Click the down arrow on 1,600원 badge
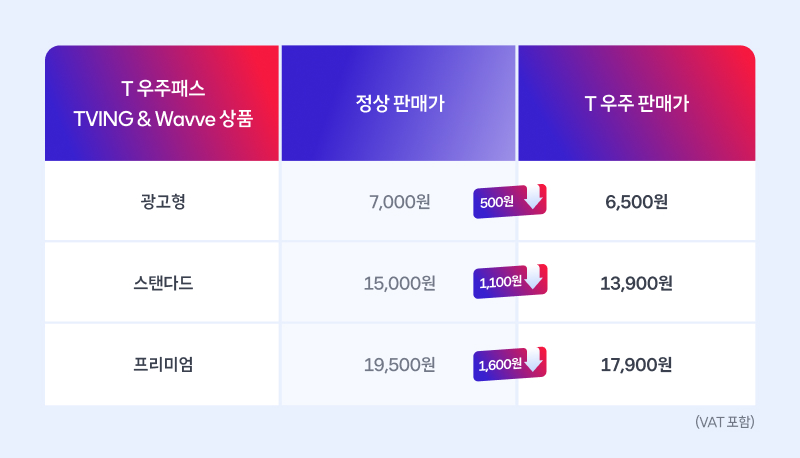 coord(534,363)
